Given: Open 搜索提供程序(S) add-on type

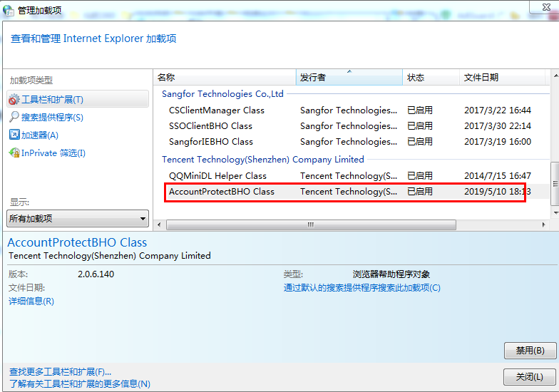Looking at the screenshot, I should (x=52, y=117).
